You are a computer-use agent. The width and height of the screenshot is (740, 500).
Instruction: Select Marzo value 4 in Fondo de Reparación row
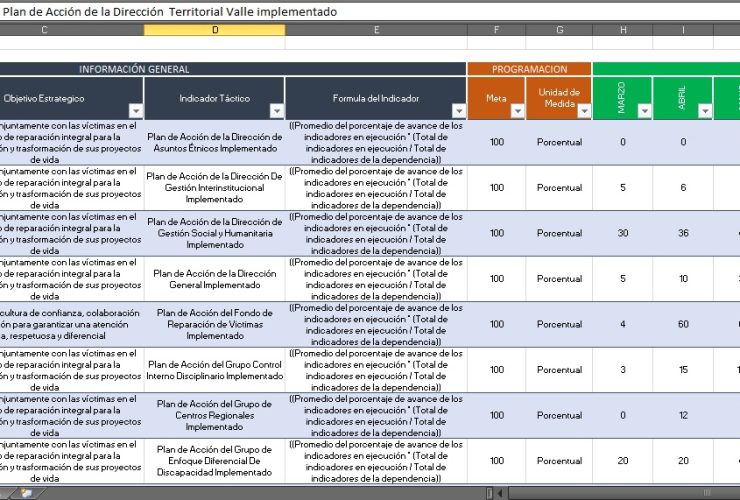[623, 324]
